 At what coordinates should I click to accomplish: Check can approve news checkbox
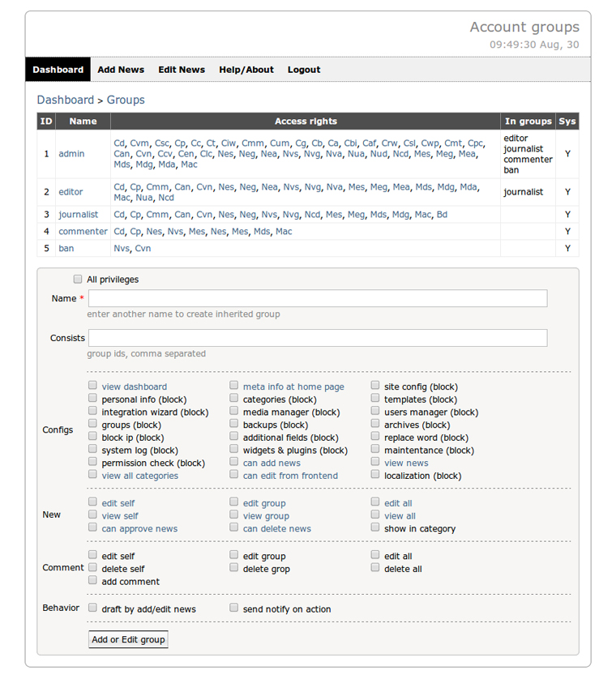point(93,528)
